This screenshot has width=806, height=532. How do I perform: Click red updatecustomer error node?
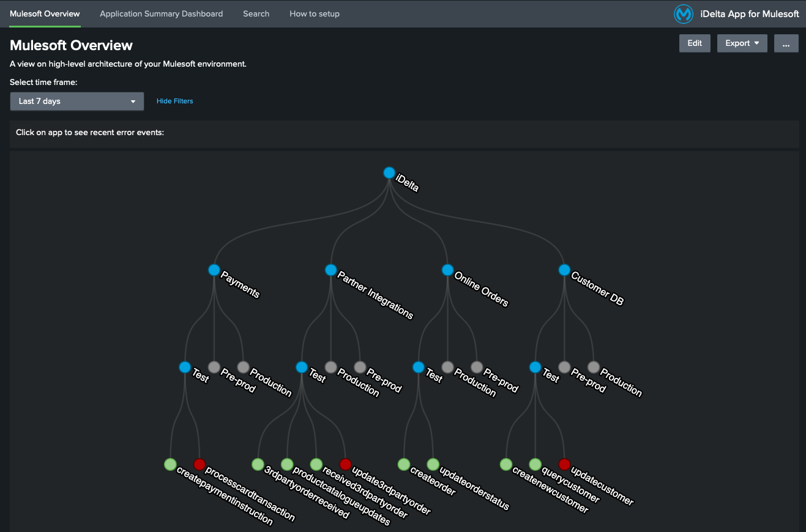tap(564, 464)
